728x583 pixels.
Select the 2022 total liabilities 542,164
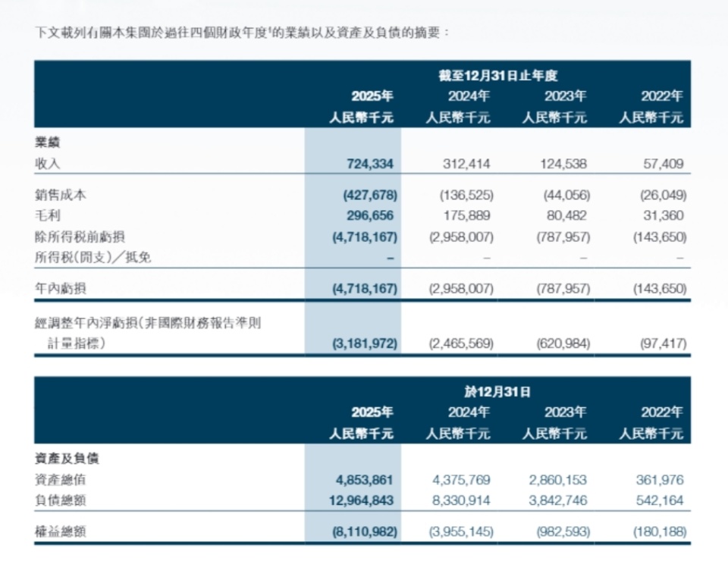click(660, 500)
